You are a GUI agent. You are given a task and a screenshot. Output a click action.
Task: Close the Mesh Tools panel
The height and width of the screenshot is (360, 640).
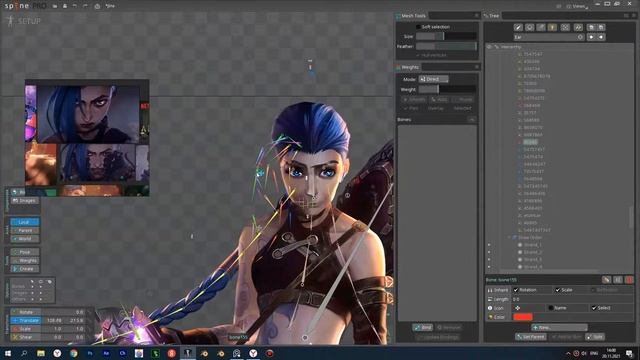[476, 16]
